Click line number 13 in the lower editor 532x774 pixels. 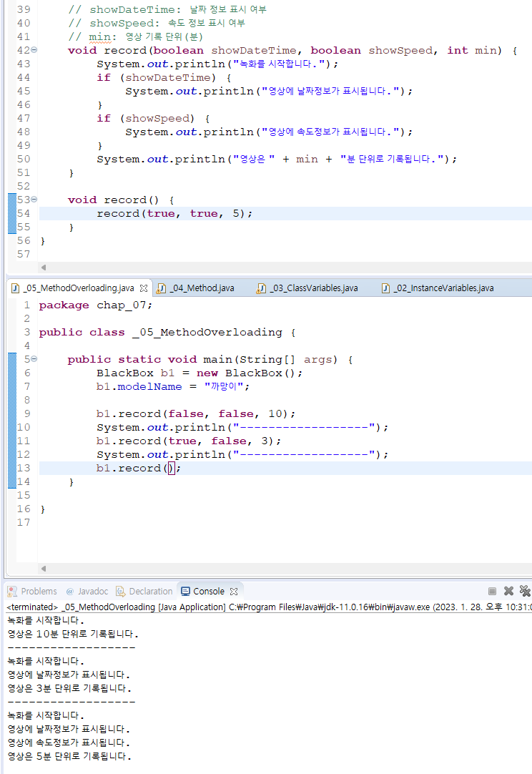tap(24, 468)
